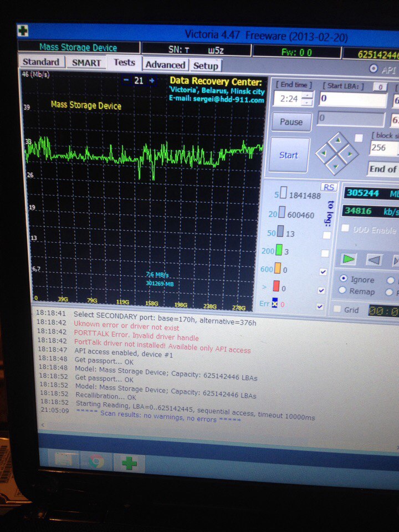Screen dimensions: 399x532
Task: Click log line 'Scan results: no warnings, no errors'
Action: (159, 416)
